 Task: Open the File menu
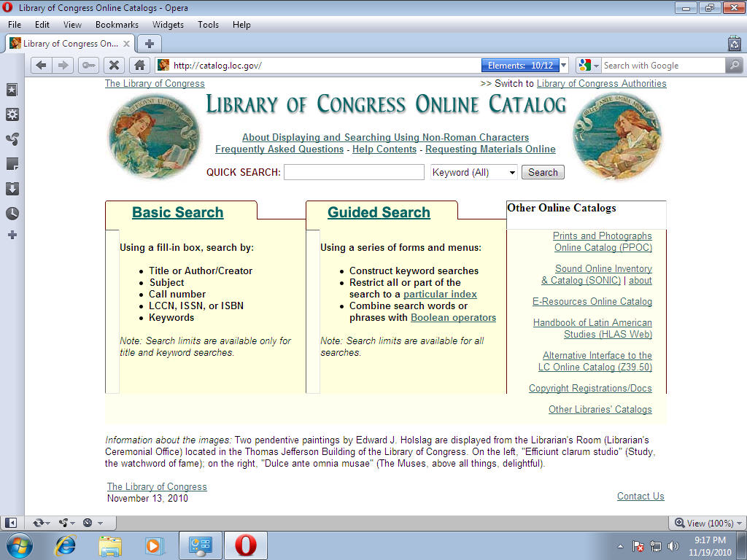tap(15, 25)
